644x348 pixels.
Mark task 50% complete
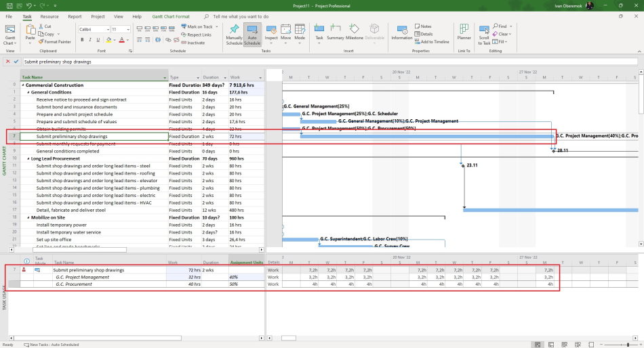click(156, 29)
